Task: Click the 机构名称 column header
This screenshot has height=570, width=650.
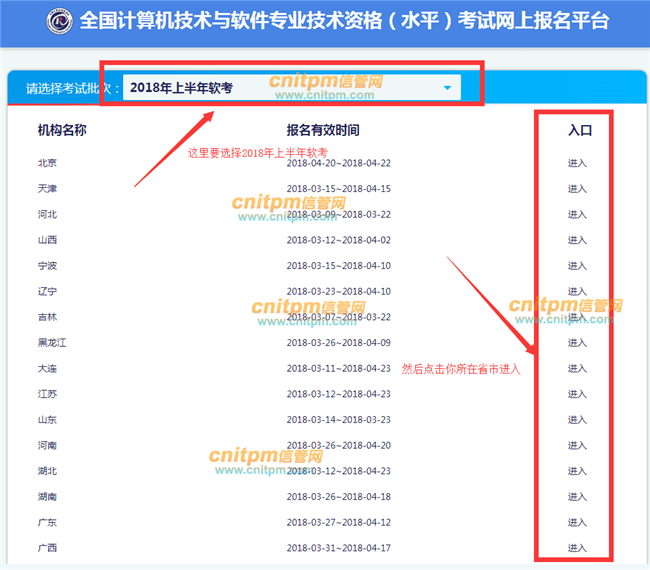Action: (x=62, y=130)
